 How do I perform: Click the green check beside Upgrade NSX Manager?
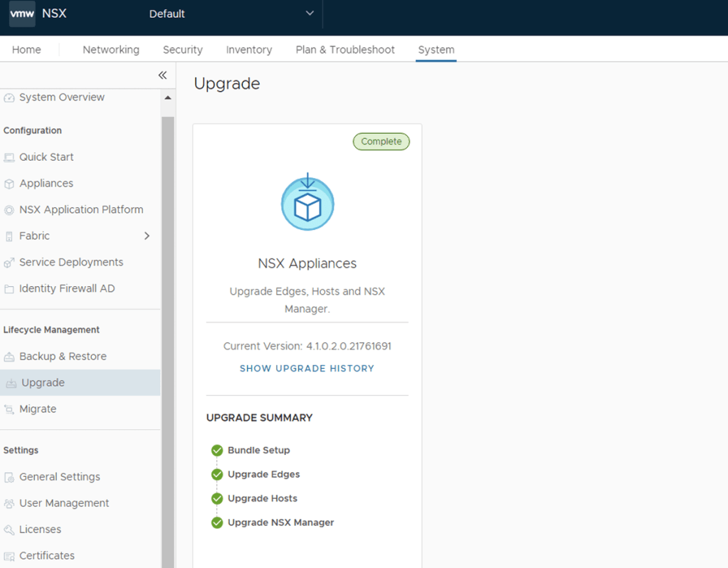[217, 523]
